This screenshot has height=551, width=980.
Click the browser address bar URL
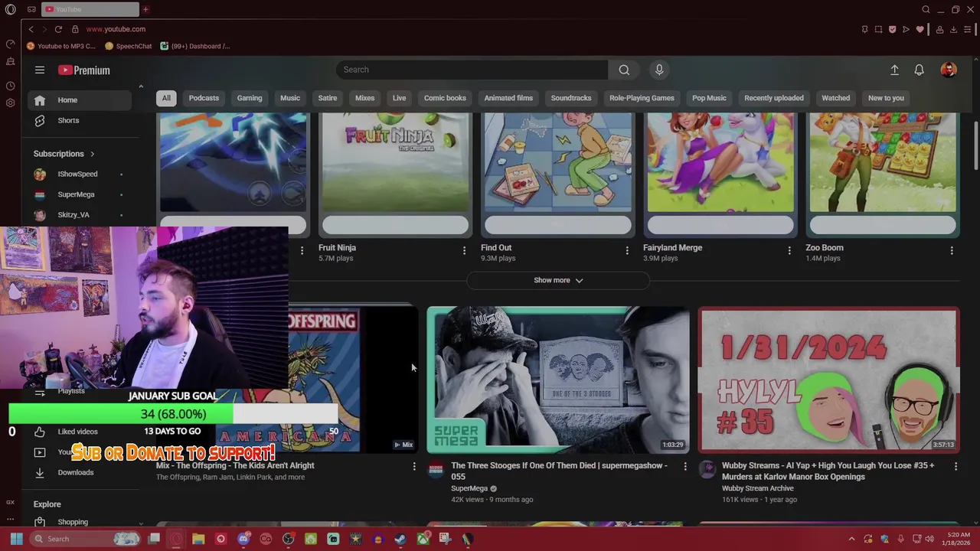(116, 29)
